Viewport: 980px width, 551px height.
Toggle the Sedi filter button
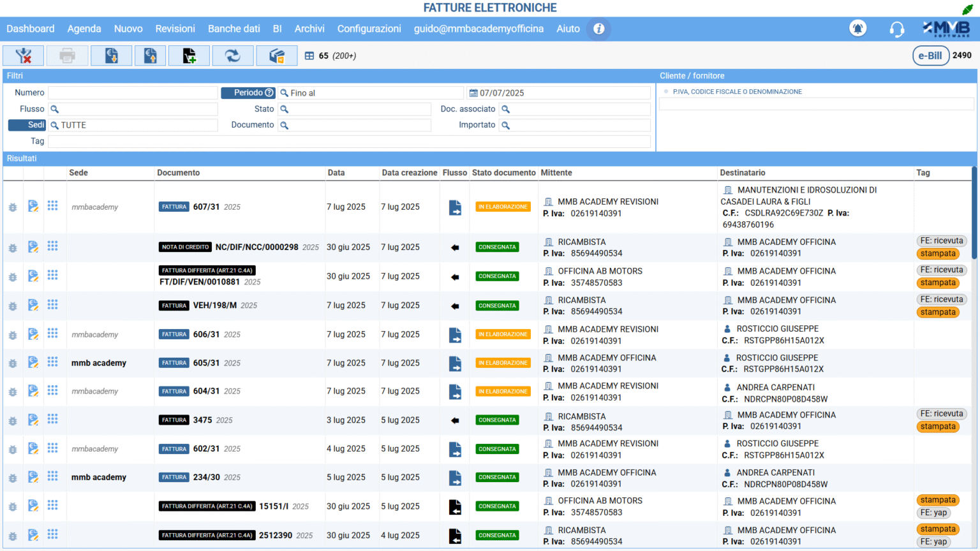point(27,125)
